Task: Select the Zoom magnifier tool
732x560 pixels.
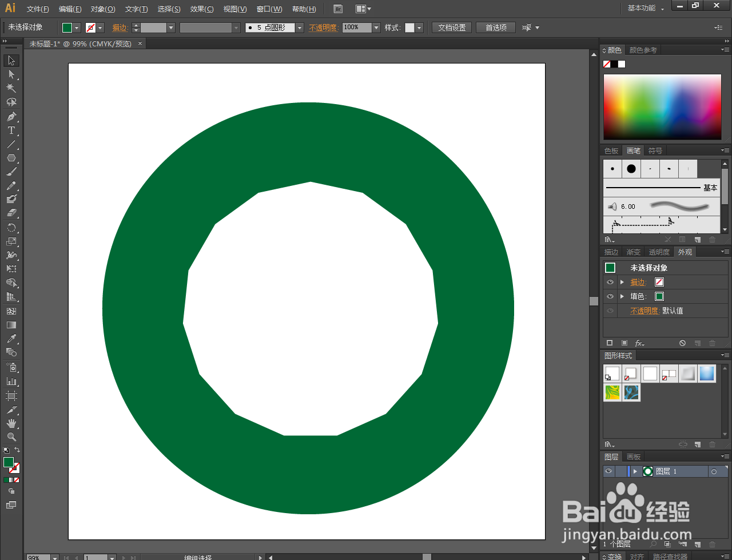Action: (11, 437)
